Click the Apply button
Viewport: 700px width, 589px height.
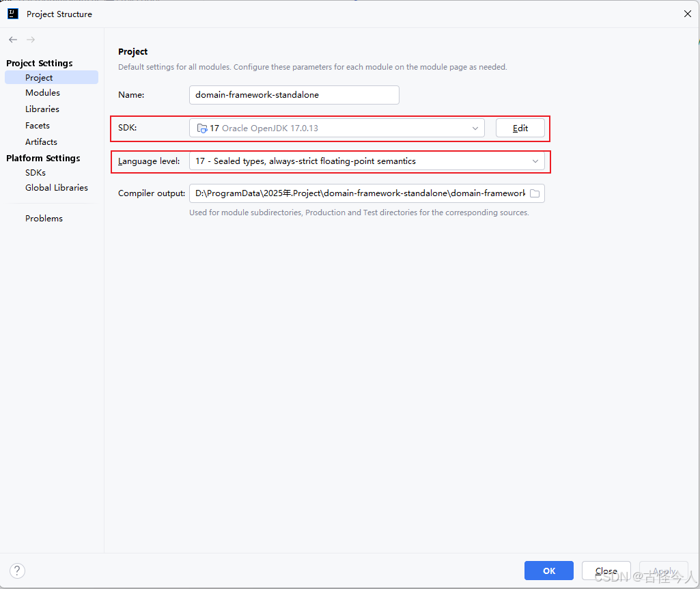[663, 571]
